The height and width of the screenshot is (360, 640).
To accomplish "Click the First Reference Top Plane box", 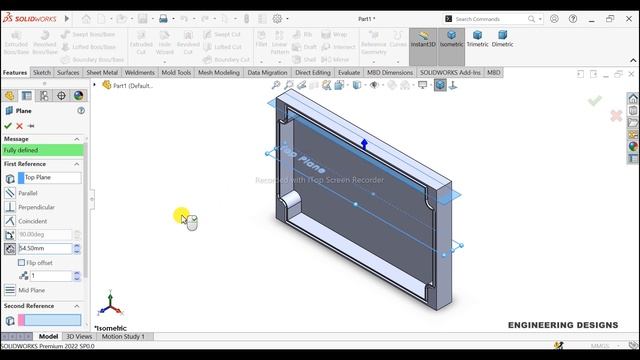I will click(49, 178).
